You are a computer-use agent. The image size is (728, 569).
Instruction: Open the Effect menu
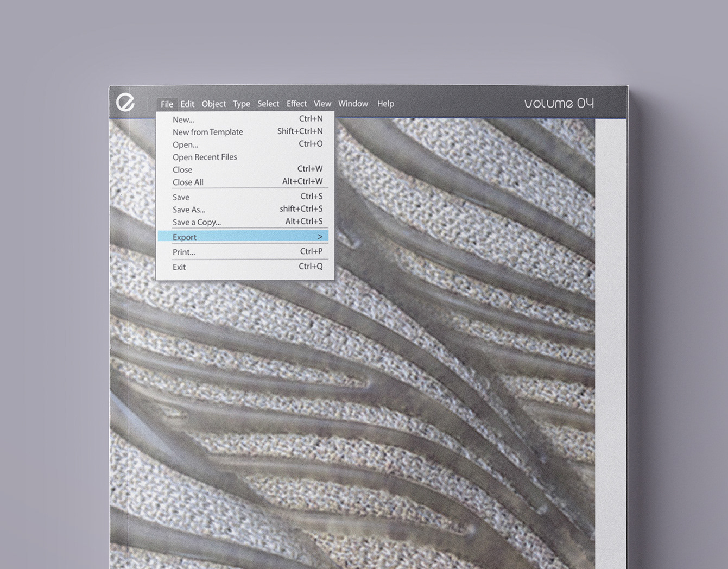[296, 104]
